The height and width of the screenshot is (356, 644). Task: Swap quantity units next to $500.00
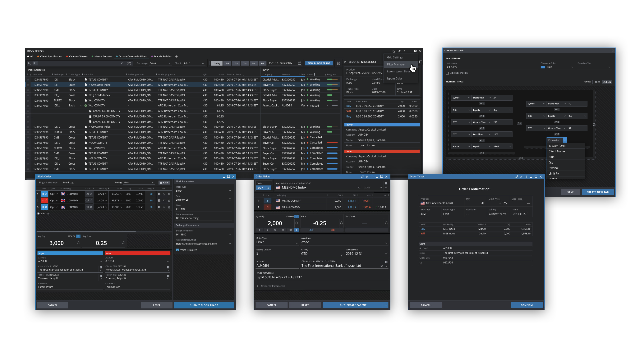[297, 217]
